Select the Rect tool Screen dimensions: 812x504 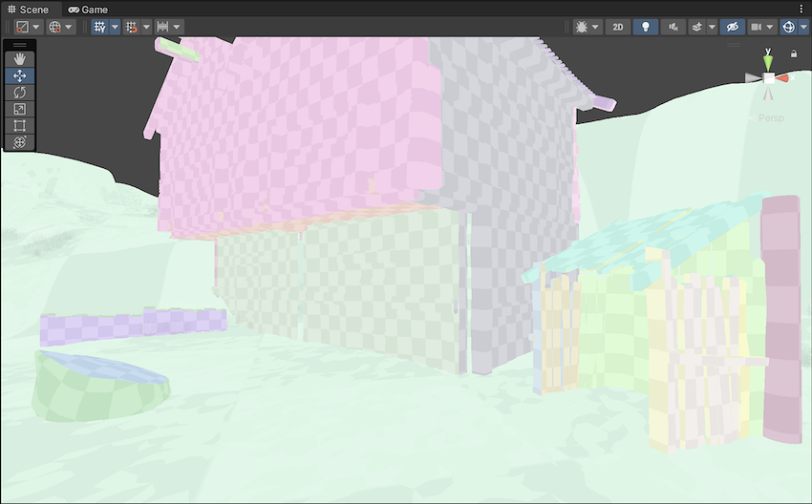pos(19,125)
